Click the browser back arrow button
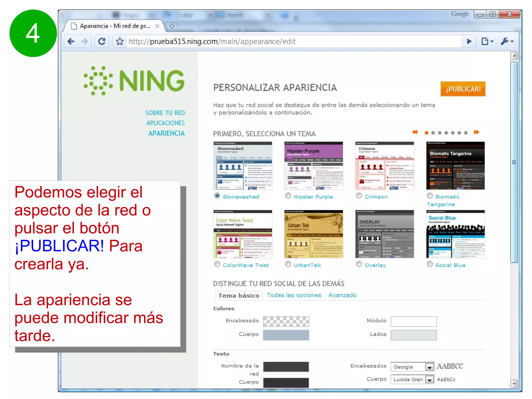 (x=71, y=41)
